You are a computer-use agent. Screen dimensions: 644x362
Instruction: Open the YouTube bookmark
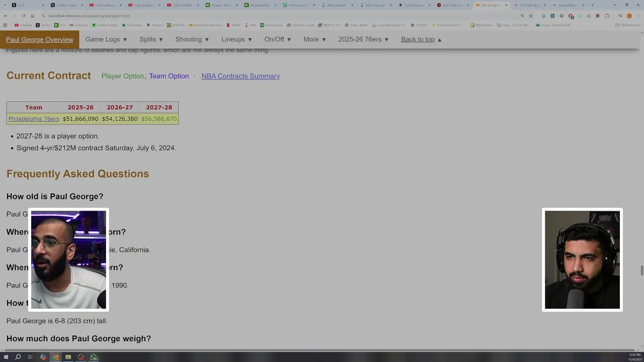[x=23, y=25]
